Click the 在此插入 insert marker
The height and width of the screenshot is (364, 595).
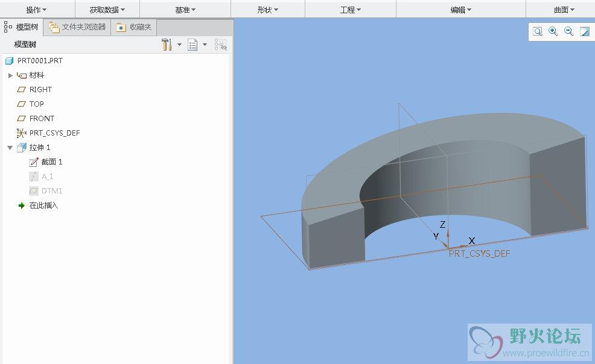pos(43,206)
